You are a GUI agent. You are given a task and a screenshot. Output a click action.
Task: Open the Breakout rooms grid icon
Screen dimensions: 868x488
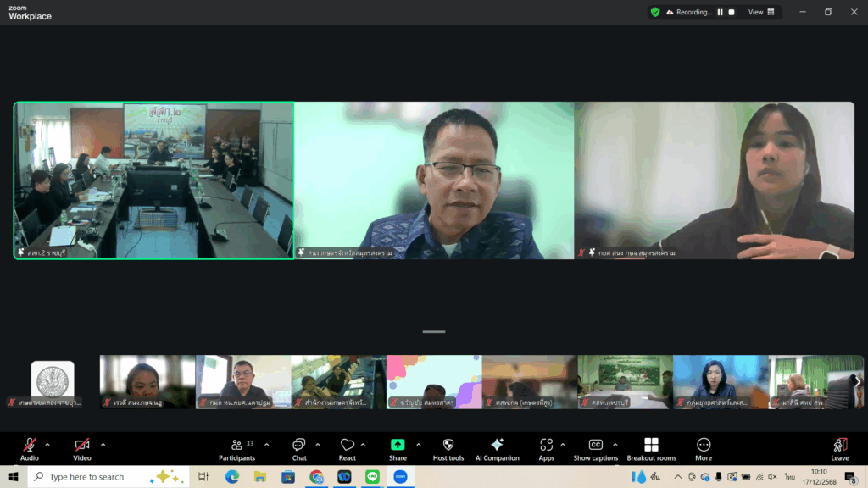tap(651, 446)
